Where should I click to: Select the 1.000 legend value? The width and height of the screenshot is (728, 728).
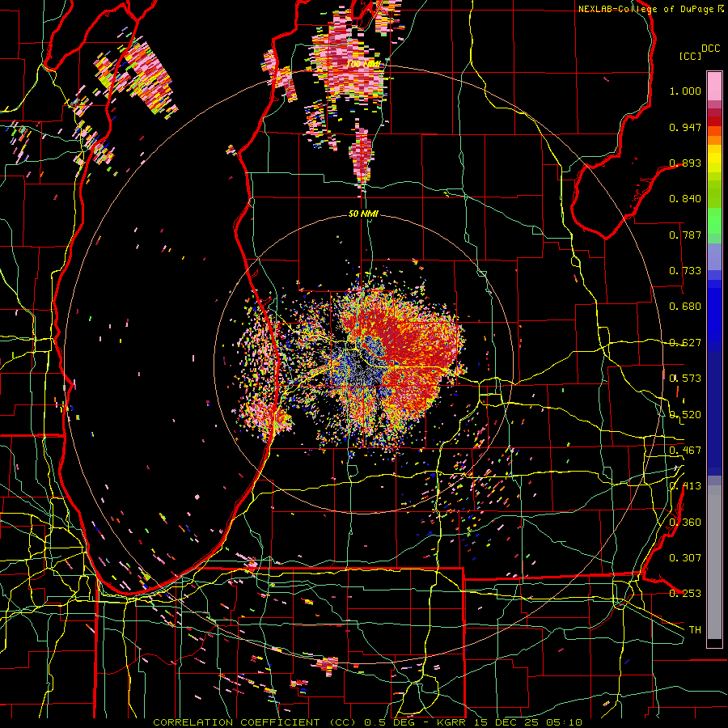(685, 91)
